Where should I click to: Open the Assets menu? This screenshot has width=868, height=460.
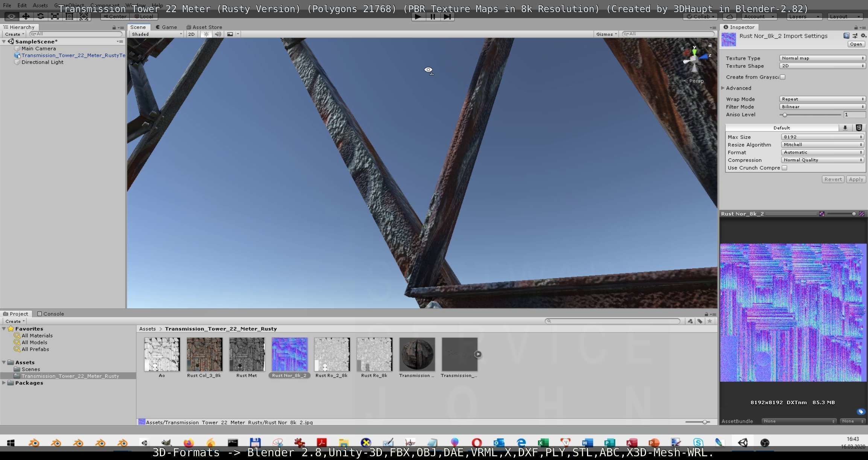(x=40, y=6)
